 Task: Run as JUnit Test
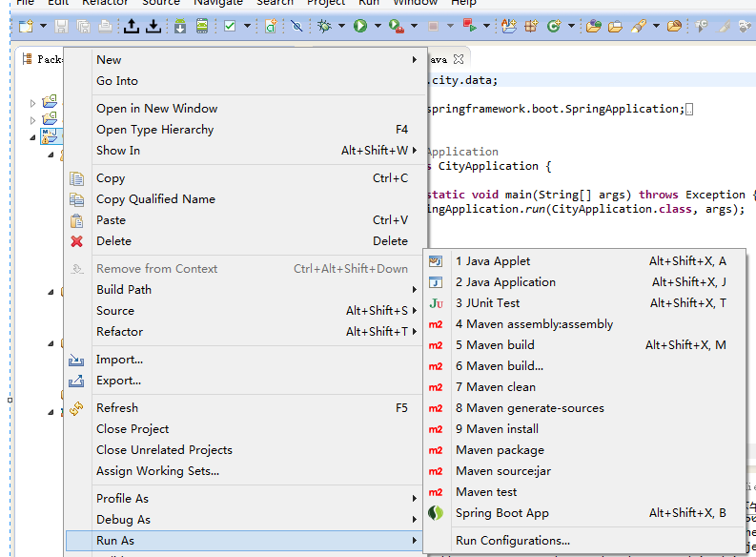(x=584, y=303)
